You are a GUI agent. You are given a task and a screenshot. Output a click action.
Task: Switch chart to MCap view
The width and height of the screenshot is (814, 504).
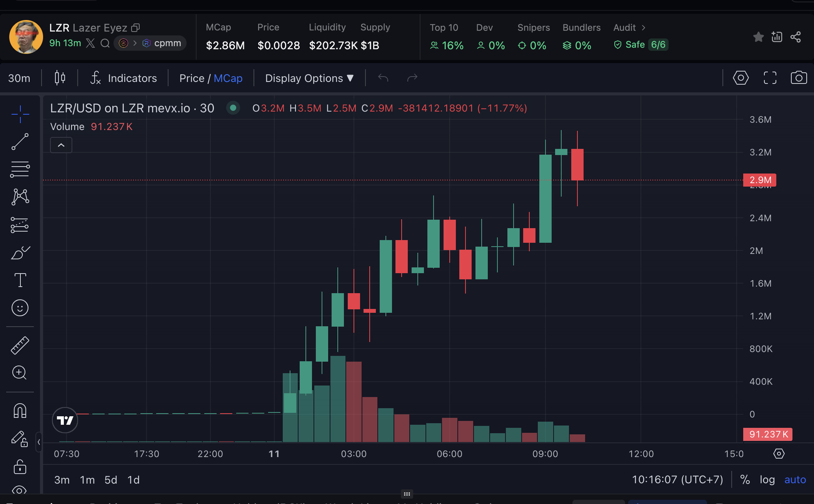click(228, 78)
